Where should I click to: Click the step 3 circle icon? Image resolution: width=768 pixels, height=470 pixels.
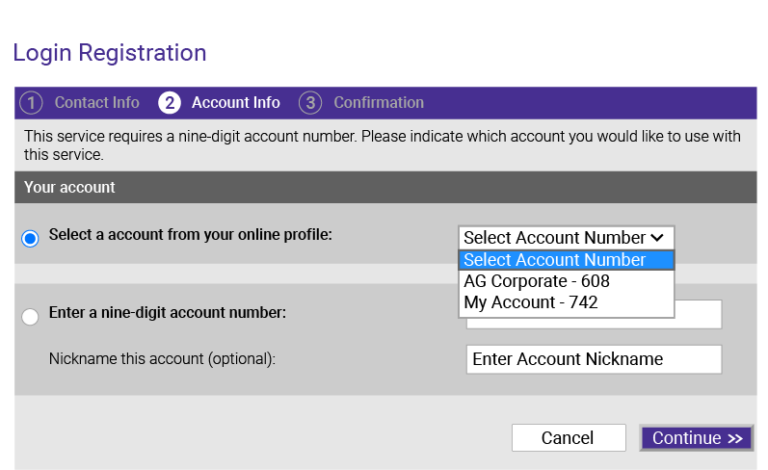coord(310,103)
